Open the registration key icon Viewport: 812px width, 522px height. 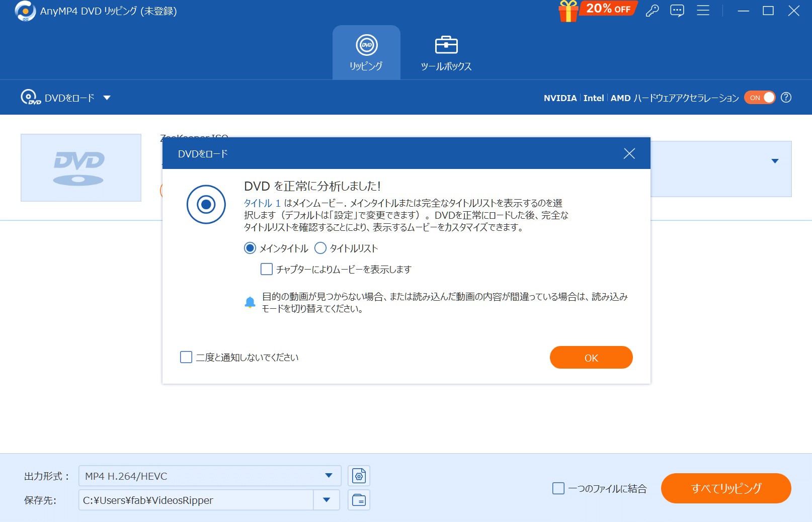pos(652,11)
